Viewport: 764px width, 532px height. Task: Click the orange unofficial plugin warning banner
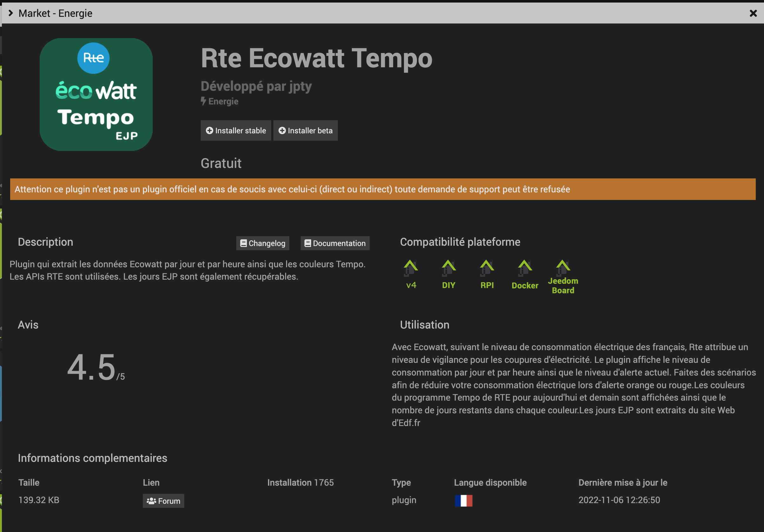pos(383,189)
